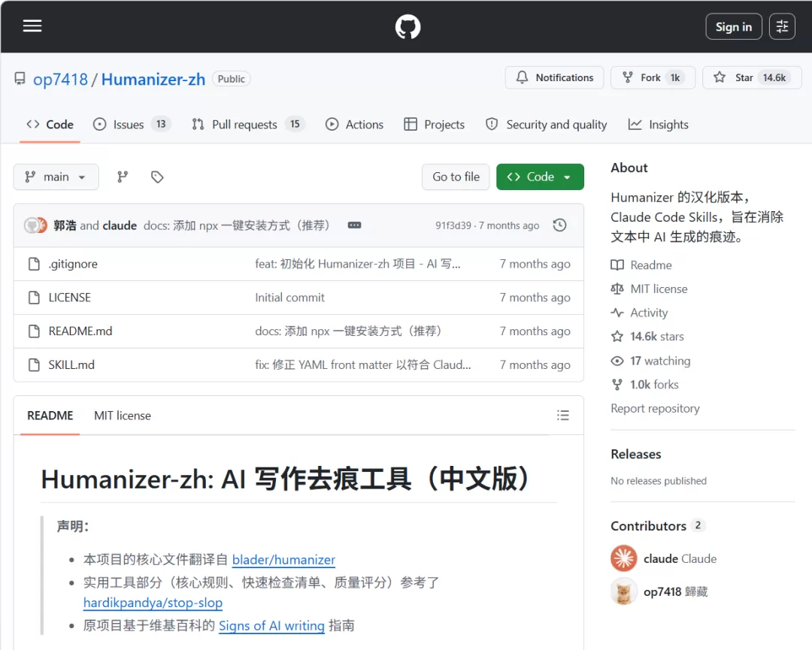This screenshot has height=650, width=812.
Task: Open commit hash 91f3d39
Action: pyautogui.click(x=453, y=225)
